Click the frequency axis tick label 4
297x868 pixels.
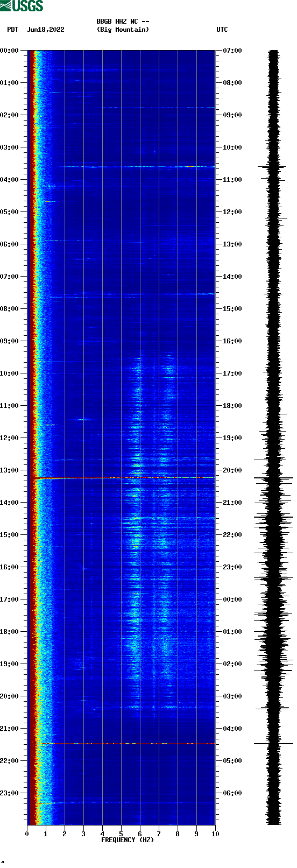coord(102,834)
